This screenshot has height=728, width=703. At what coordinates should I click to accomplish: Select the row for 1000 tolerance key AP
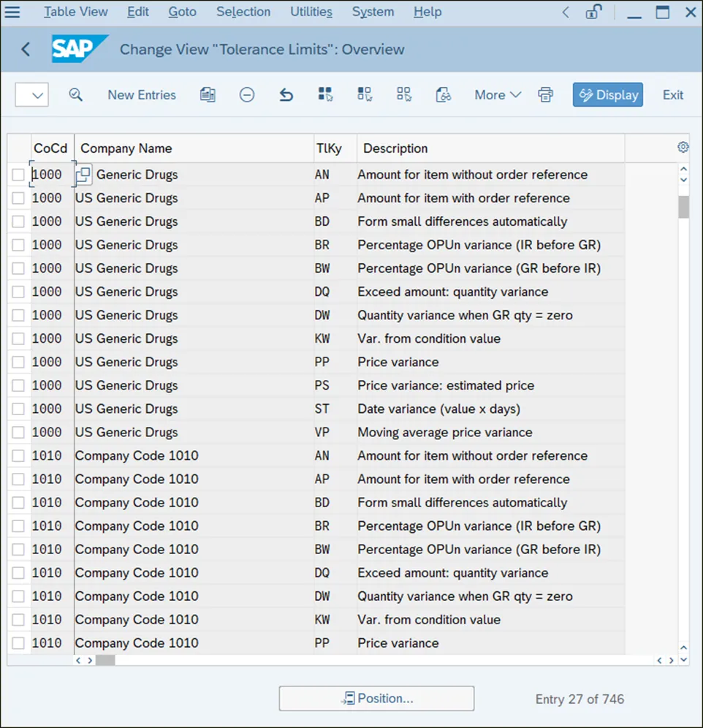tap(18, 198)
